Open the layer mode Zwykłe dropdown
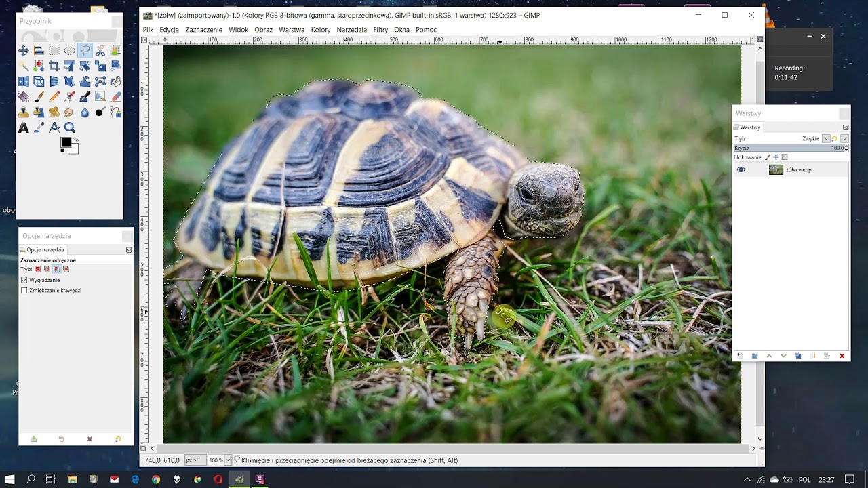868x488 pixels. click(826, 138)
